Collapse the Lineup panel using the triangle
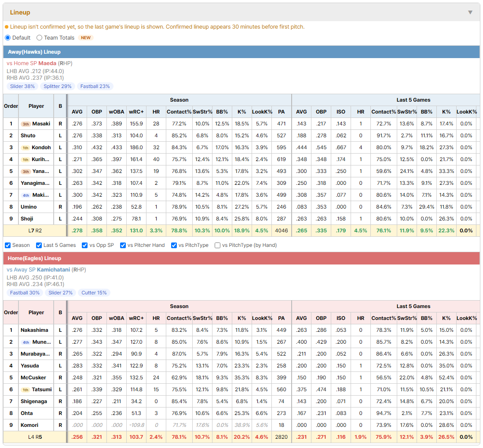483x448 pixels. (x=470, y=12)
